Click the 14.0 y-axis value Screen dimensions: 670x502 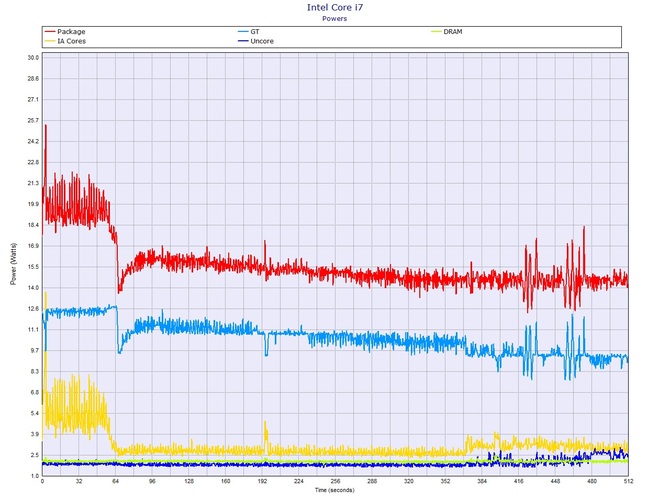pos(33,288)
